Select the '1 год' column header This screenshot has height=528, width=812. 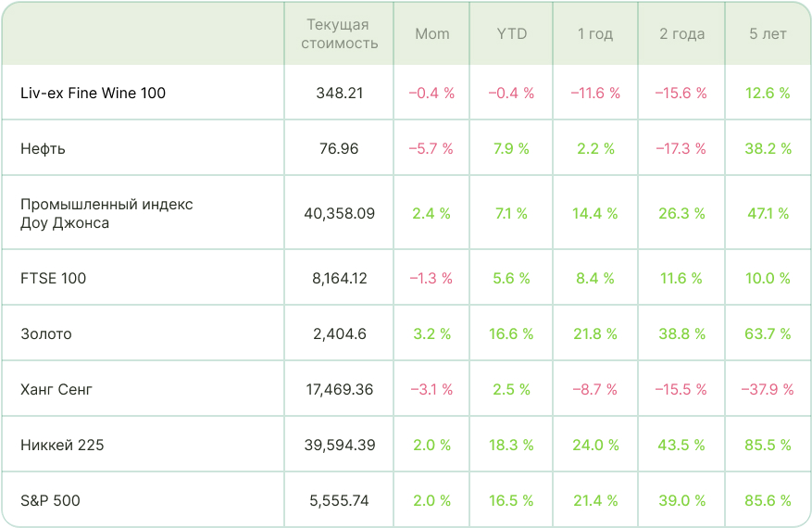coord(594,34)
